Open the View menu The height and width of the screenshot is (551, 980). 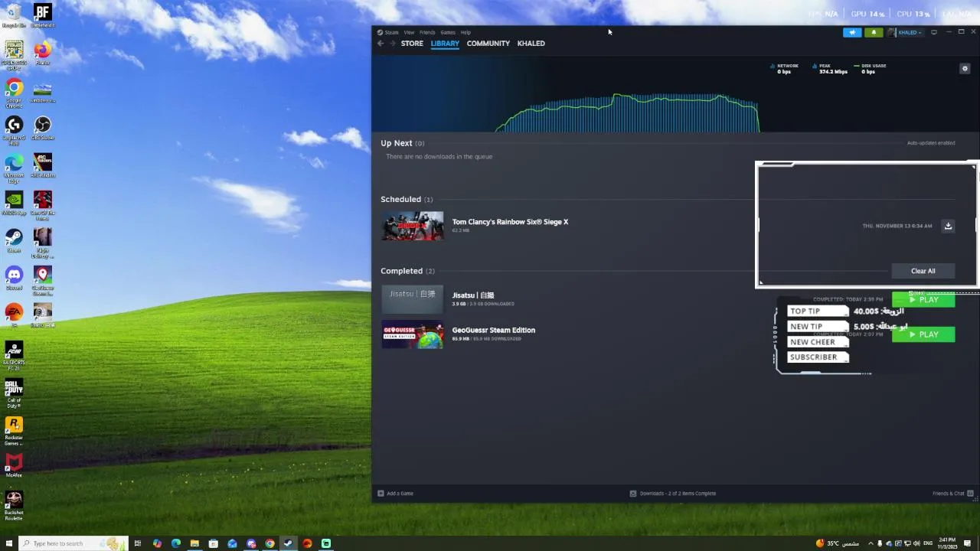click(409, 32)
